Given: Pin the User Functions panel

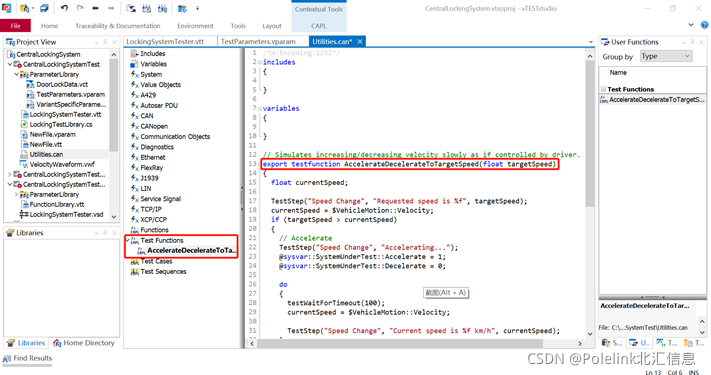Looking at the screenshot, I should pos(692,42).
